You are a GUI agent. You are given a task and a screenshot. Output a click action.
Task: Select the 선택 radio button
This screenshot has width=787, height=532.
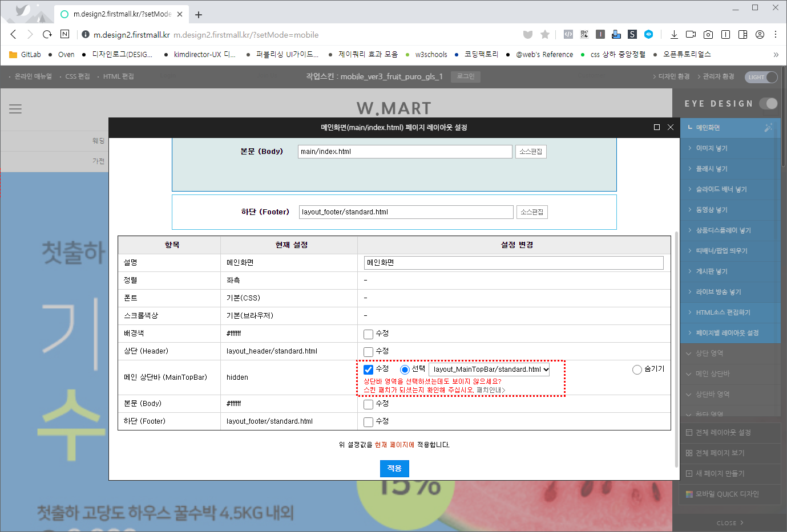pyautogui.click(x=405, y=369)
